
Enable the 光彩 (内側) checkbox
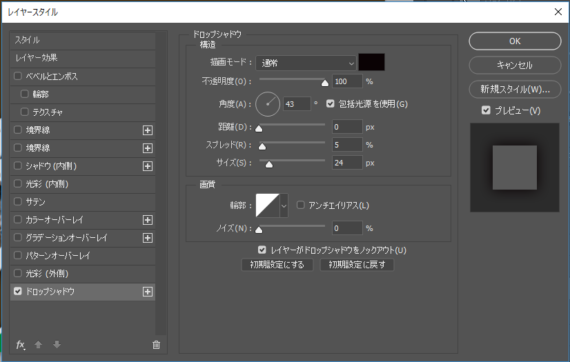(x=17, y=184)
